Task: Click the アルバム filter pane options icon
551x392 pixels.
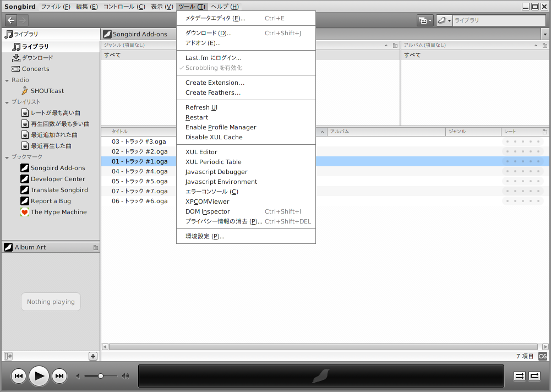Action: coord(545,45)
